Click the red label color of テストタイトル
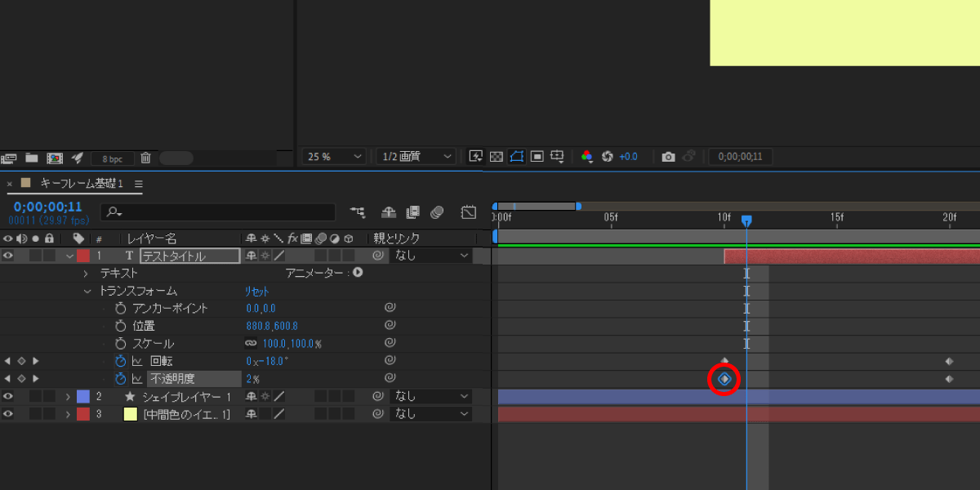 (x=82, y=256)
